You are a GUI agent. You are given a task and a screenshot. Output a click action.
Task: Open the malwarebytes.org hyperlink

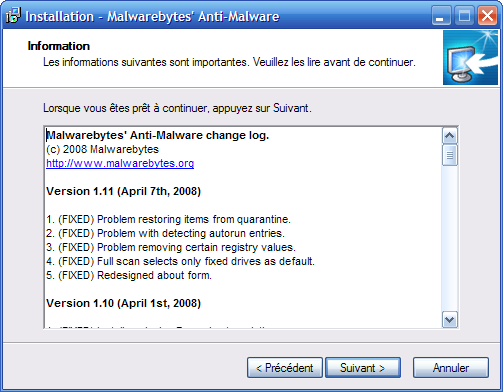[x=120, y=163]
